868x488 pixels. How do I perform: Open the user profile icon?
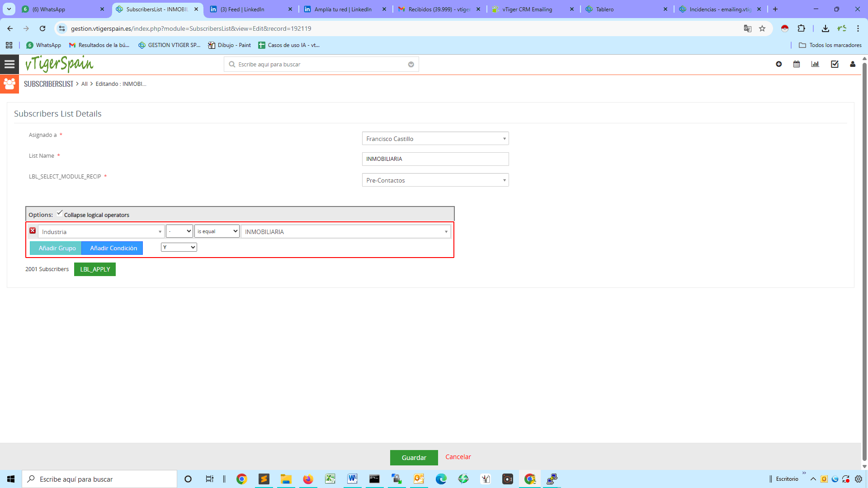click(x=853, y=64)
